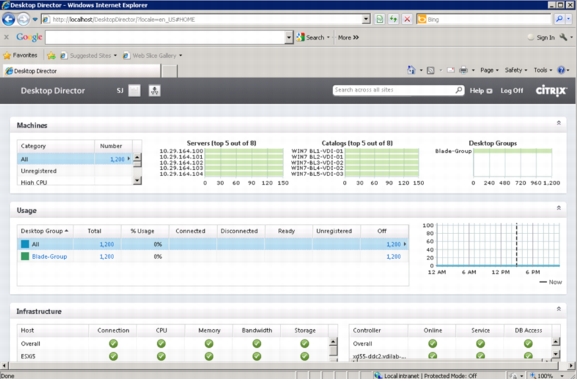Image resolution: width=578 pixels, height=381 pixels.
Task: Click magnifier icon in Desktop Director search
Action: 459,90
